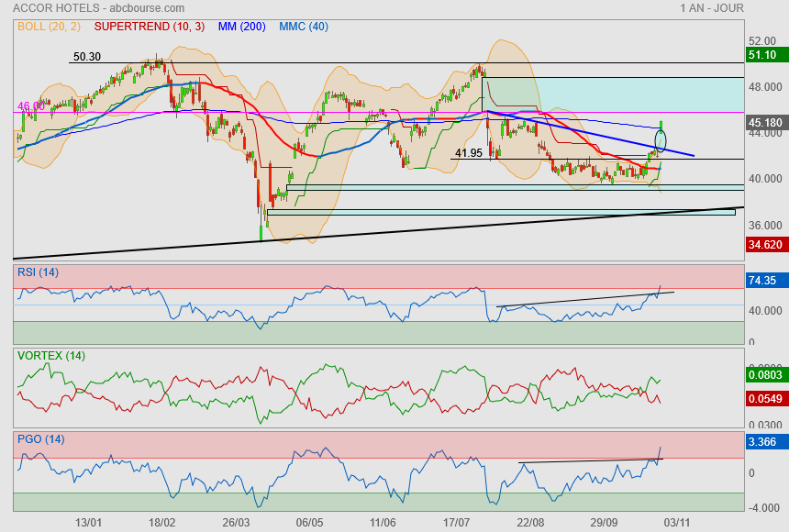Select the VORTEX (14) panel label
Viewport: 789px width, 532px height.
click(50, 356)
